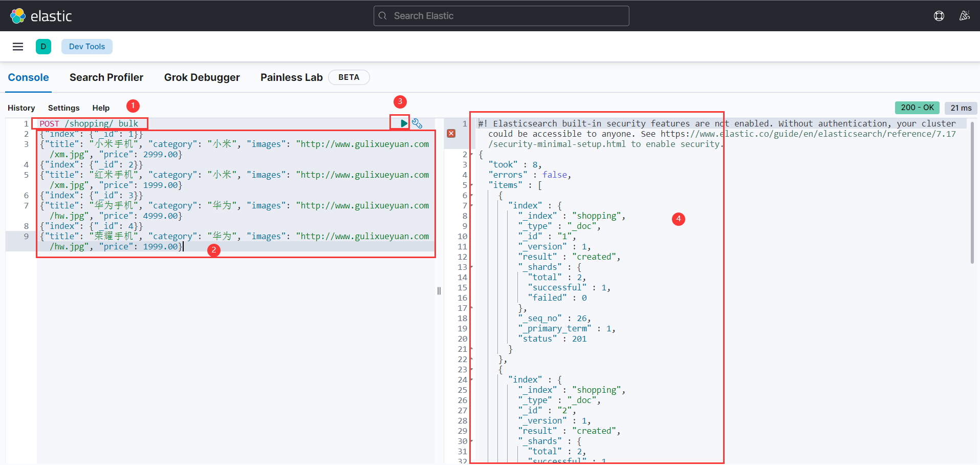The height and width of the screenshot is (465, 980).
Task: Open the History menu
Action: pos(21,108)
